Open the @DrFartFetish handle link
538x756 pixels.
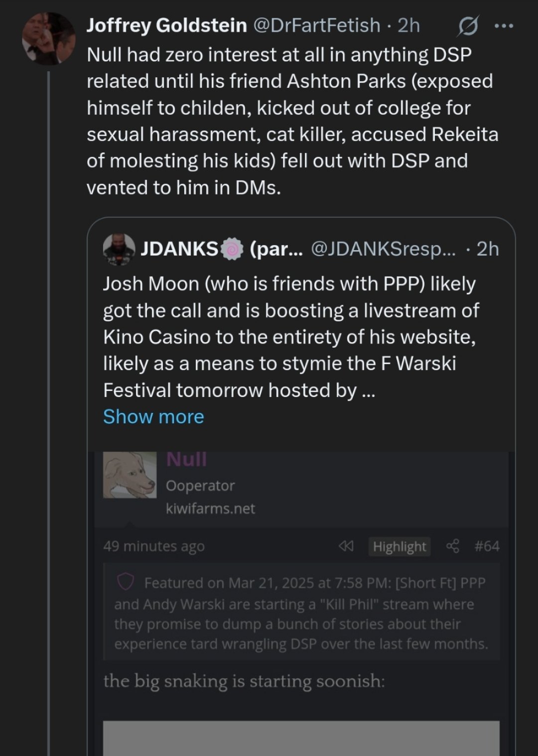(x=317, y=25)
